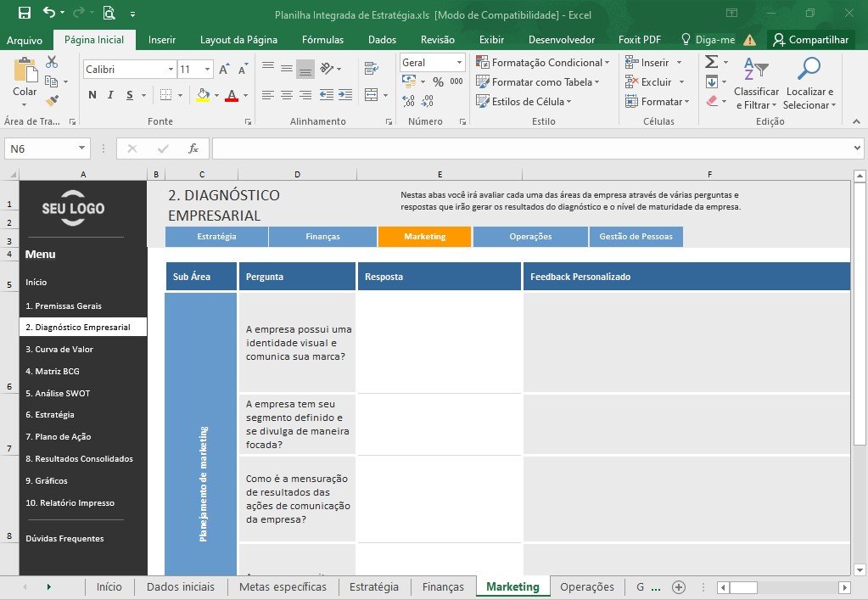Expand Estilos de Célula menu
Screen dimensions: 868x600
[524, 101]
